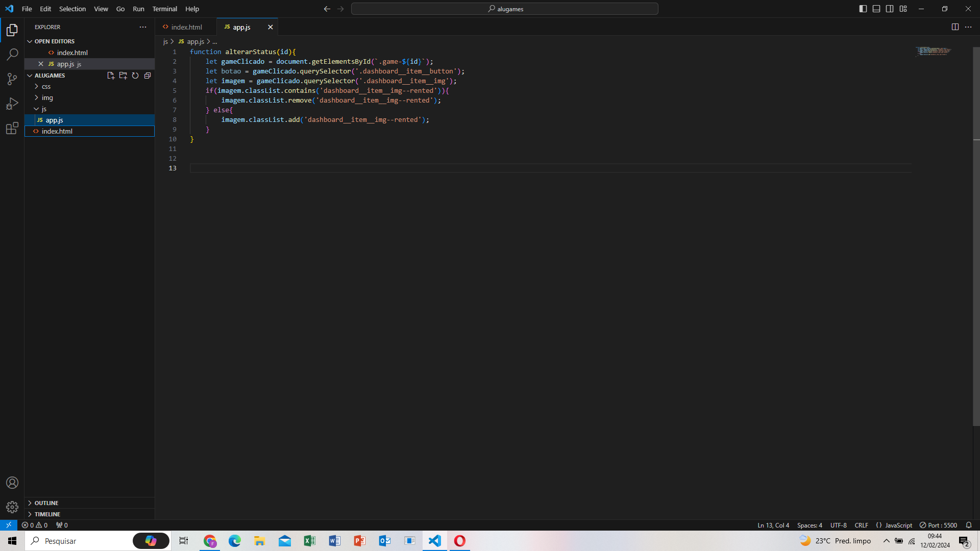
Task: Open the Source Control view
Action: point(12,79)
